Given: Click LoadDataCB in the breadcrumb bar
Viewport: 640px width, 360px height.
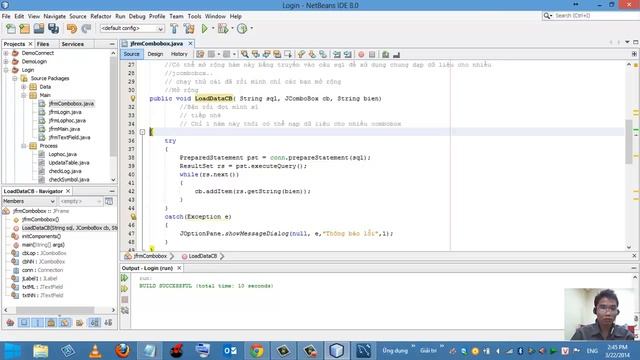Looking at the screenshot, I should tap(202, 256).
